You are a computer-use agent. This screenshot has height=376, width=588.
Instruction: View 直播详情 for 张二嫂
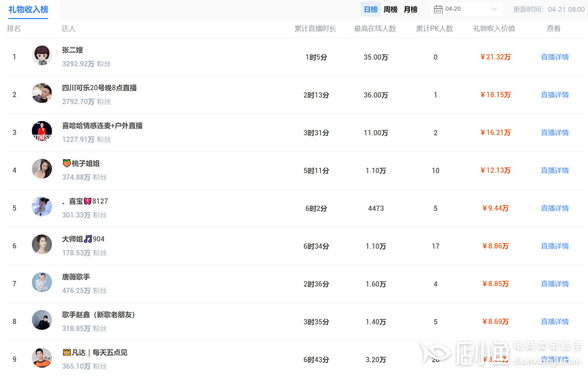click(x=555, y=57)
